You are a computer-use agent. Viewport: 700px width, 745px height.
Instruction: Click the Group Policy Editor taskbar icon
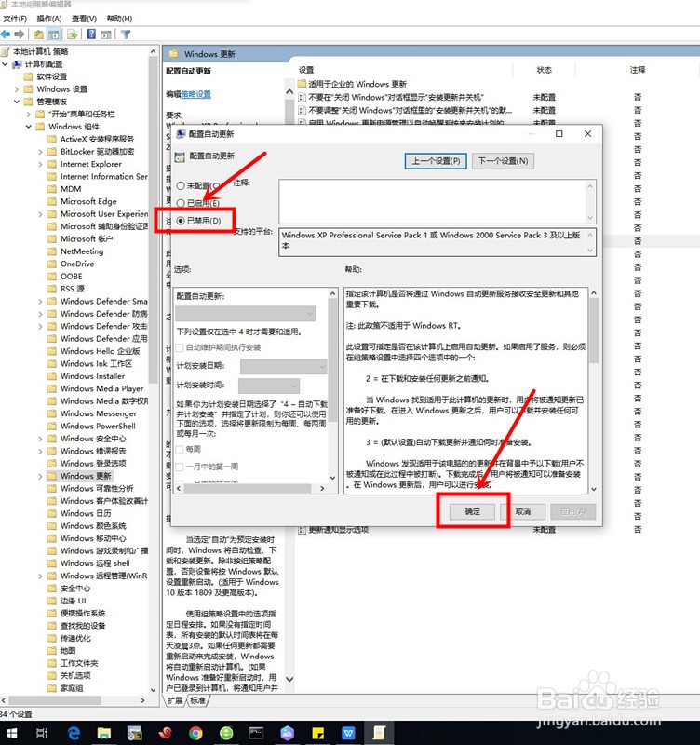(379, 733)
